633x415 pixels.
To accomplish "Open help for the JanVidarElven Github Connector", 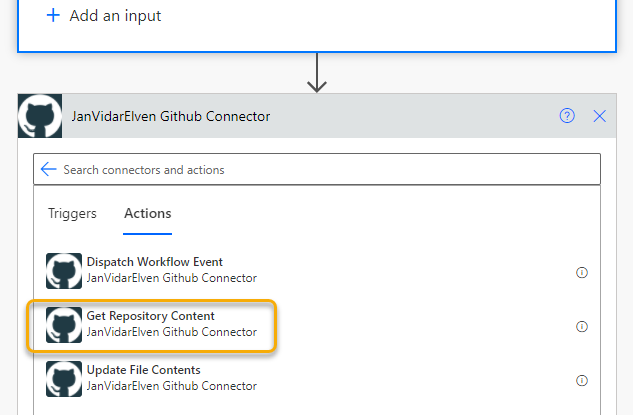I will (567, 116).
